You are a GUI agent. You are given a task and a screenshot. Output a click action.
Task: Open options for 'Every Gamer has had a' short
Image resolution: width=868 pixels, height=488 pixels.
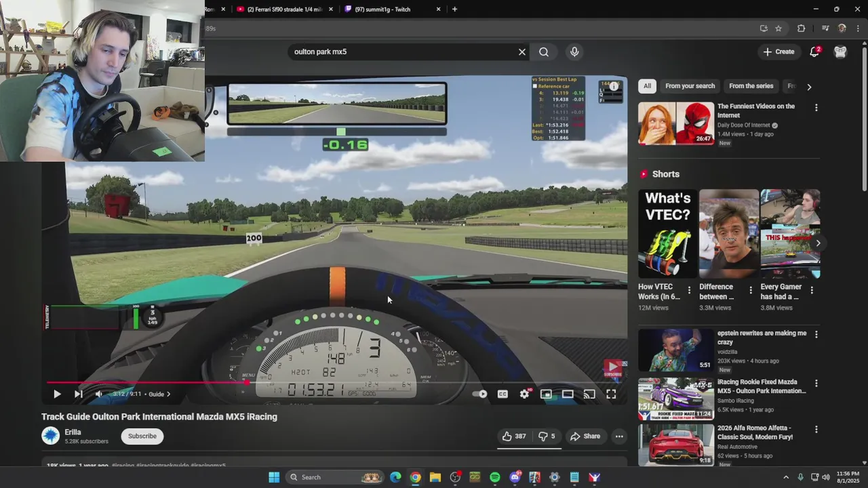click(812, 290)
